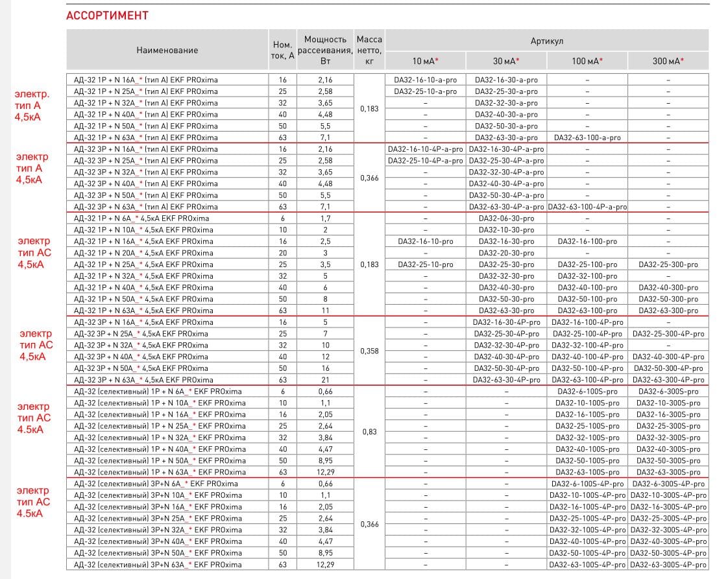This screenshot has height=579, width=728.
Task: Click the red АССОРТИМЕНТ heading
Action: [107, 15]
